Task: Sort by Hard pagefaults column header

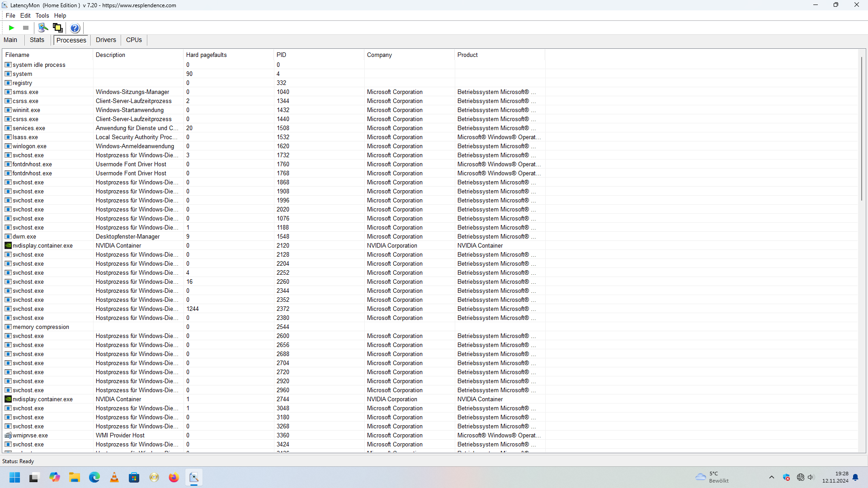Action: coord(206,55)
